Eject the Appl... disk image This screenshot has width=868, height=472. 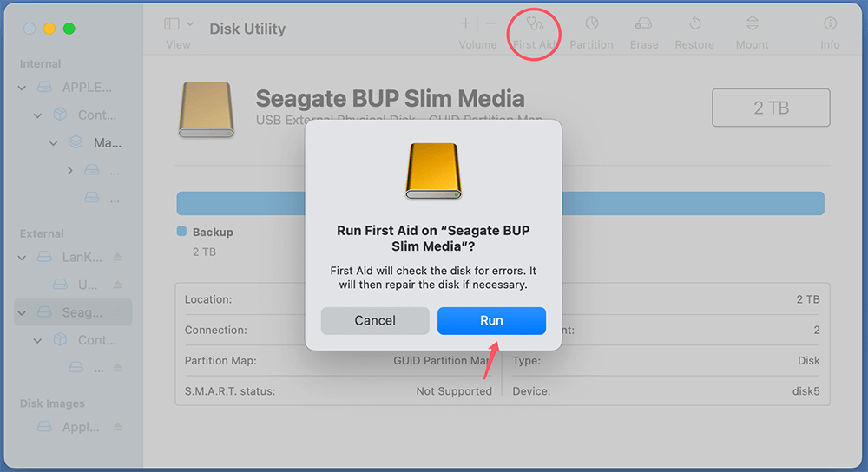(118, 428)
